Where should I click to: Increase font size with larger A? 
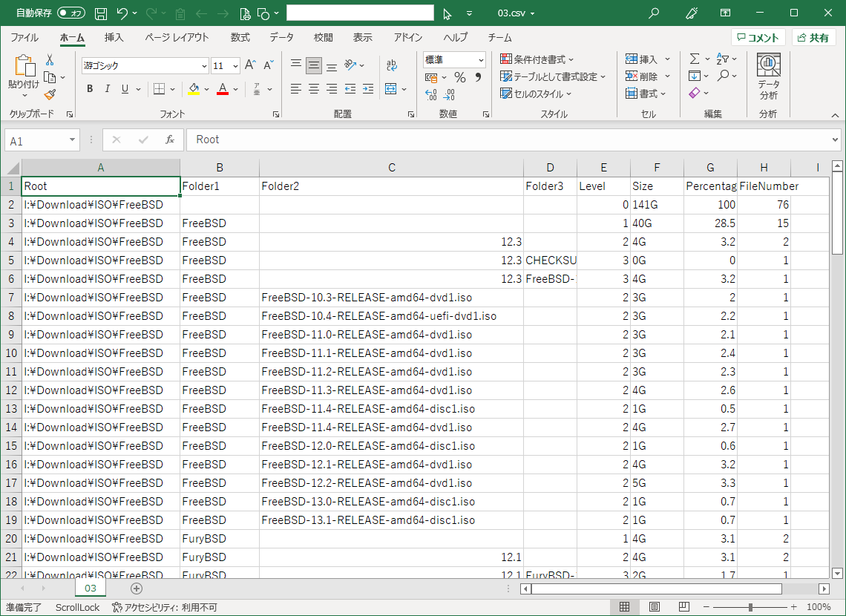(x=250, y=65)
